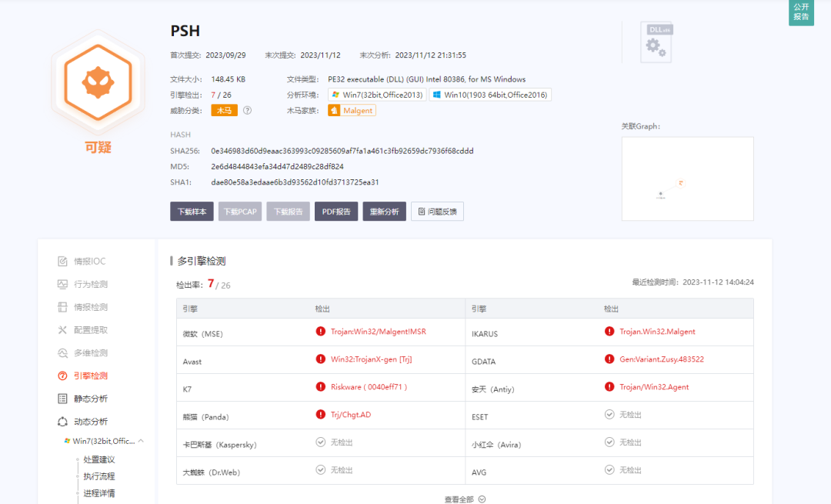This screenshot has height=504, width=831.
Task: Click the Windows 10 icon in analysis environment
Action: [x=437, y=95]
